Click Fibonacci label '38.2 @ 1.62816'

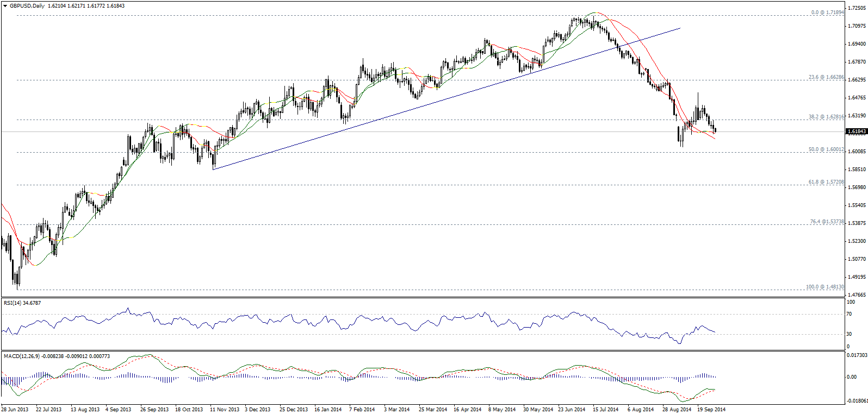pos(826,117)
